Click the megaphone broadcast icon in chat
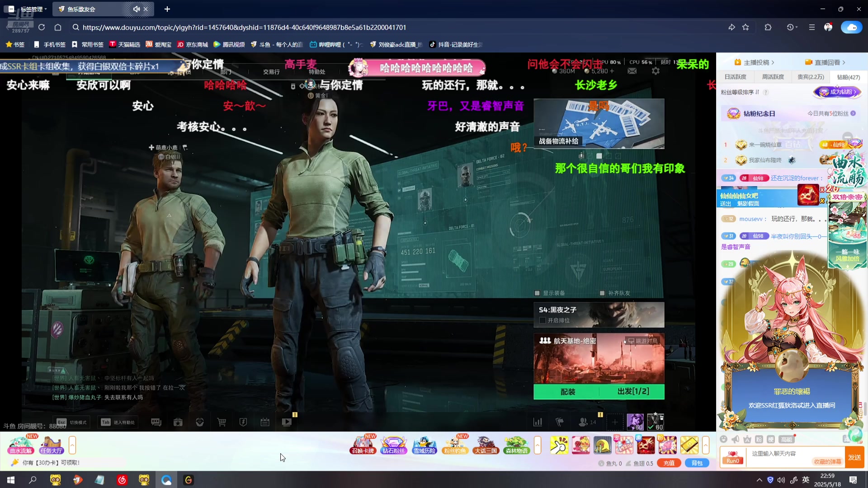Image resolution: width=868 pixels, height=488 pixels. tap(736, 439)
